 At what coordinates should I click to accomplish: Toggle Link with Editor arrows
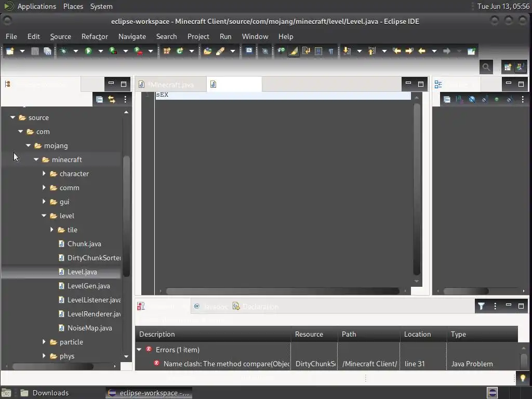[x=112, y=99]
